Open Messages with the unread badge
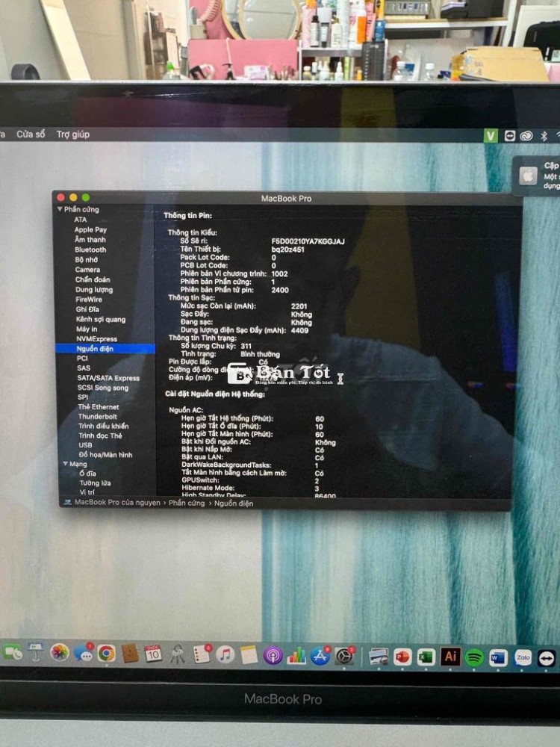The image size is (560, 747). (x=84, y=653)
